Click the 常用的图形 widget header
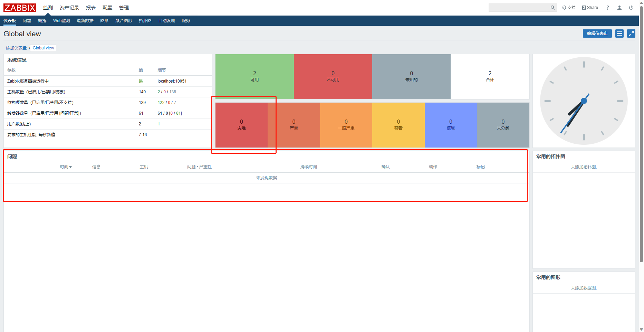 [548, 277]
